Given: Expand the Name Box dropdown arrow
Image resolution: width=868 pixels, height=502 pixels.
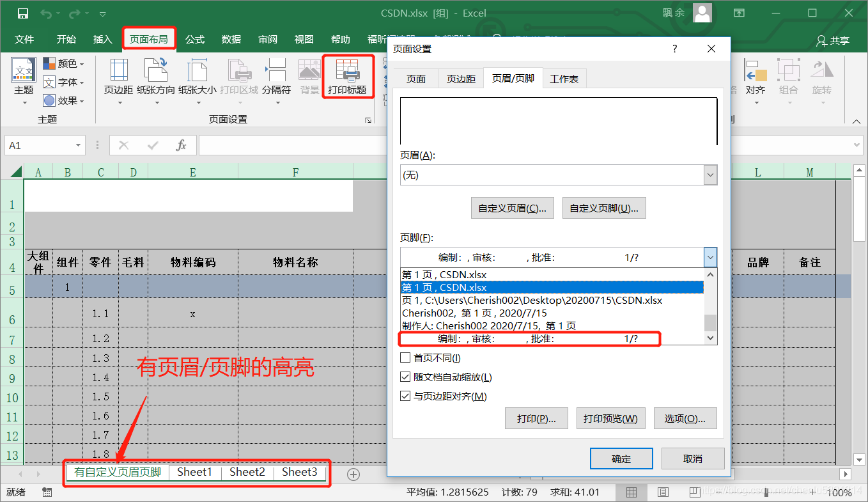Looking at the screenshot, I should 79,146.
